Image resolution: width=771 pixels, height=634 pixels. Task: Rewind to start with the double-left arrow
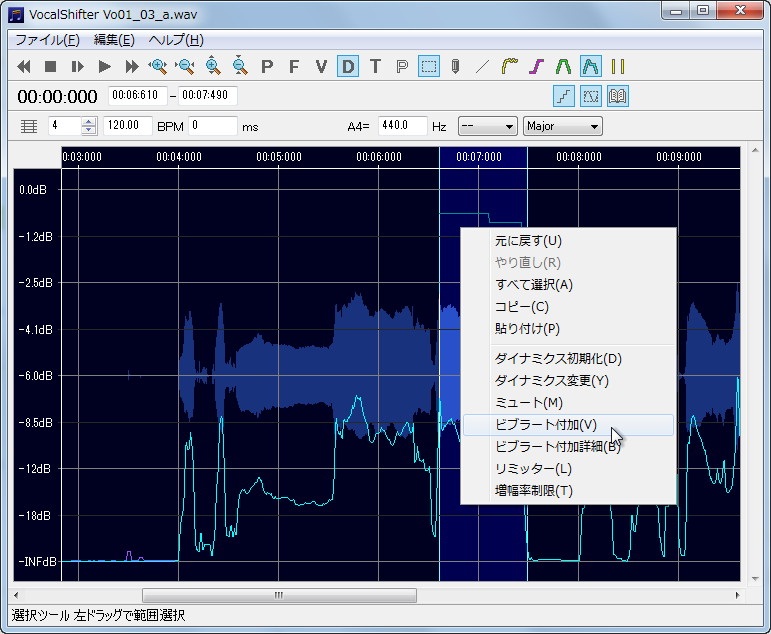24,66
